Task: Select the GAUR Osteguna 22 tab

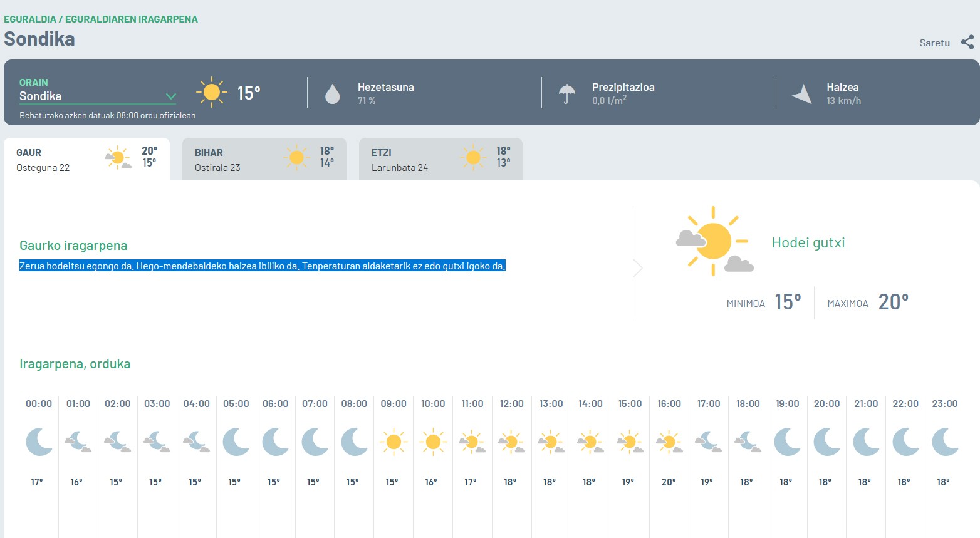Action: point(86,159)
